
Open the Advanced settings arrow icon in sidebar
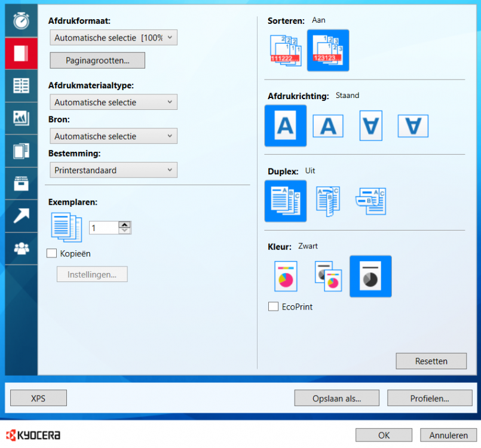(x=22, y=216)
